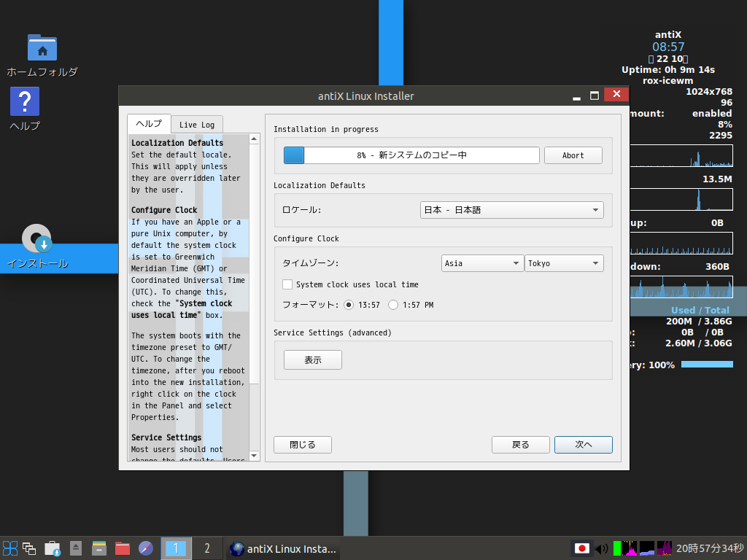Image resolution: width=747 pixels, height=560 pixels.
Task: Click the antiX Linux Installer taskbar entry
Action: point(284,548)
